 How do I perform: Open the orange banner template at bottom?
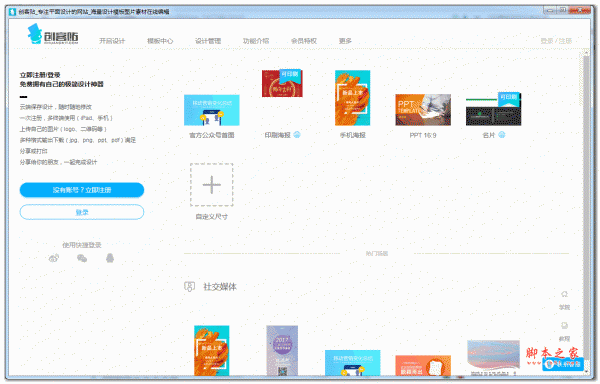[x=423, y=366]
